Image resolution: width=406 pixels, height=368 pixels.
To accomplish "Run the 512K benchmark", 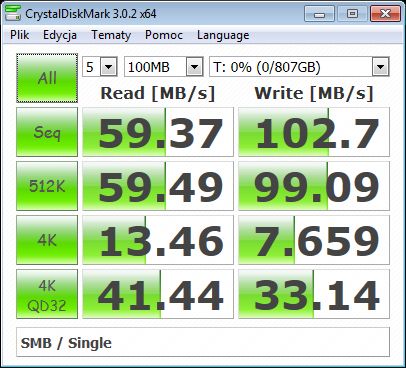I will (x=47, y=186).
